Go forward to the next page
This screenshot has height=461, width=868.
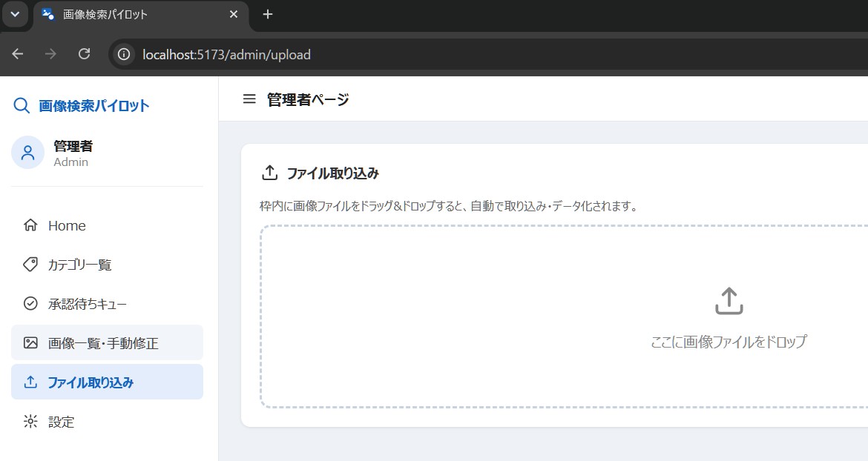point(50,54)
